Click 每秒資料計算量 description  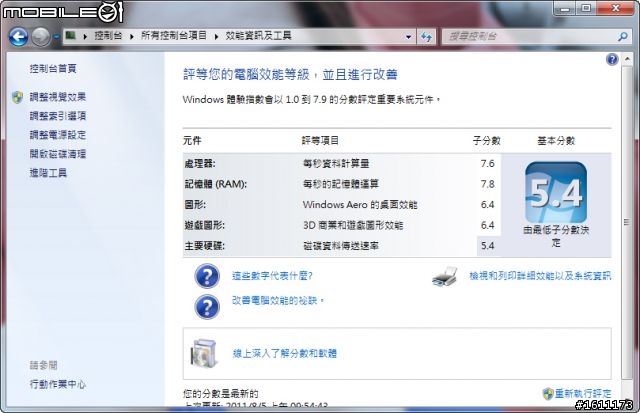[336, 164]
